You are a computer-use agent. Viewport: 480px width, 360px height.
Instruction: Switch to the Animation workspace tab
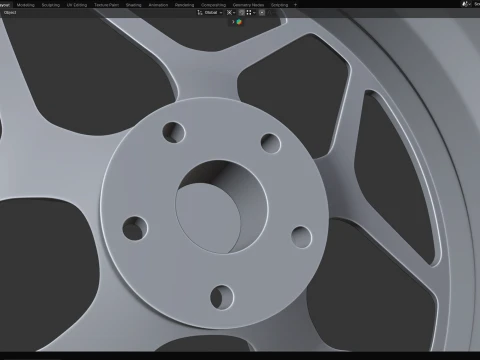[x=158, y=5]
